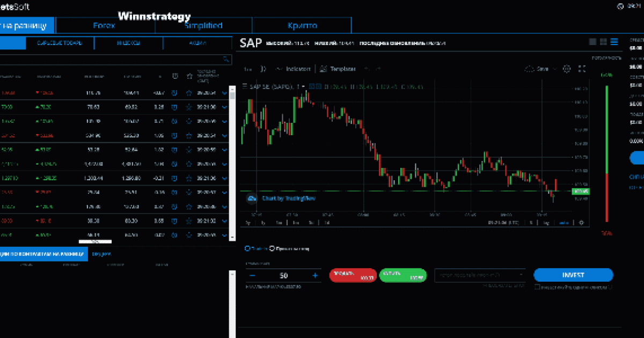Image resolution: width=644 pixels, height=338 pixels.
Task: Click the instrument list vertical scrollbar
Action: tap(232, 164)
